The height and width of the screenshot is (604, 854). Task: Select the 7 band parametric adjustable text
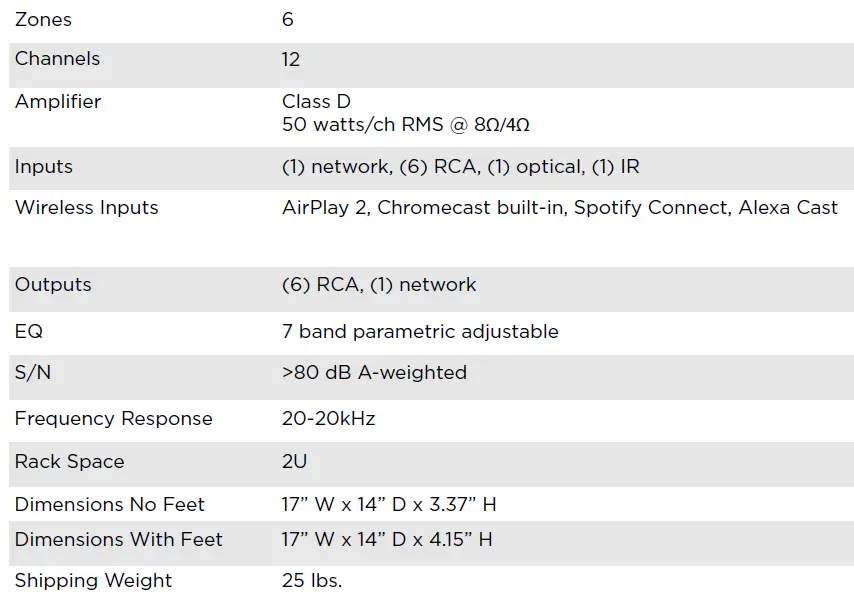tap(420, 331)
